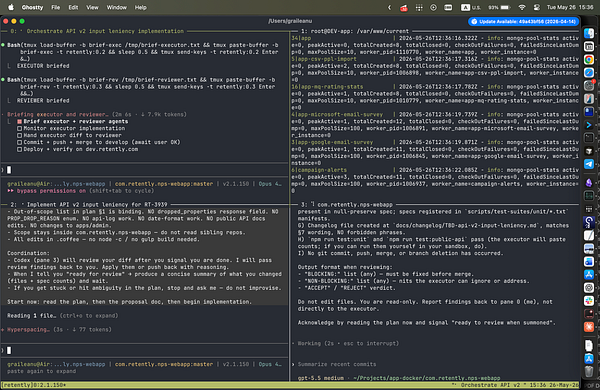Click 'bypass permissions on' in pane 0
This screenshot has height=390, width=600.
point(51,191)
